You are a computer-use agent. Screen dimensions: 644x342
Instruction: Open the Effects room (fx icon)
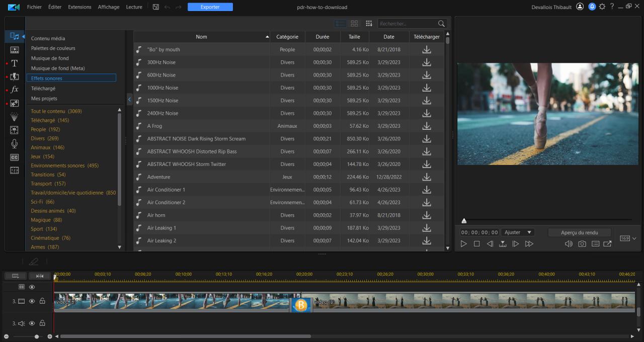15,90
